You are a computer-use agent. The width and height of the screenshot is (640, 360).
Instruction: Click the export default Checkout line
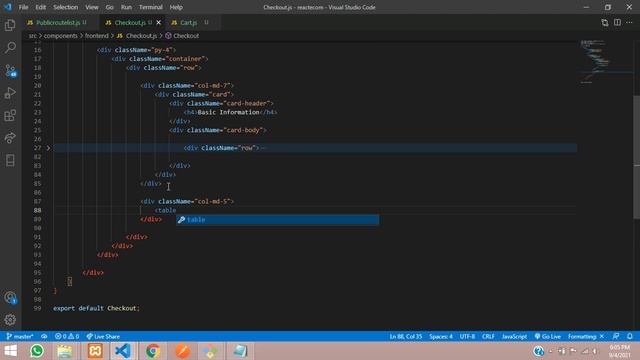(x=96, y=308)
